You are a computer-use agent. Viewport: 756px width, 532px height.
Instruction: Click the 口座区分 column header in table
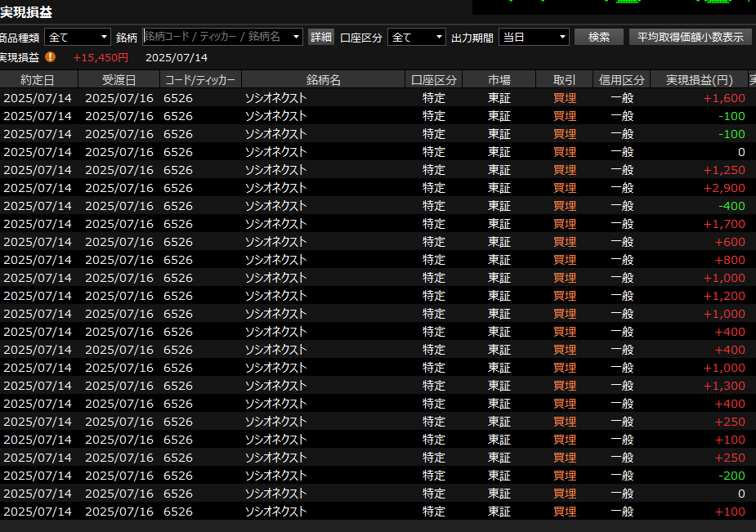433,79
